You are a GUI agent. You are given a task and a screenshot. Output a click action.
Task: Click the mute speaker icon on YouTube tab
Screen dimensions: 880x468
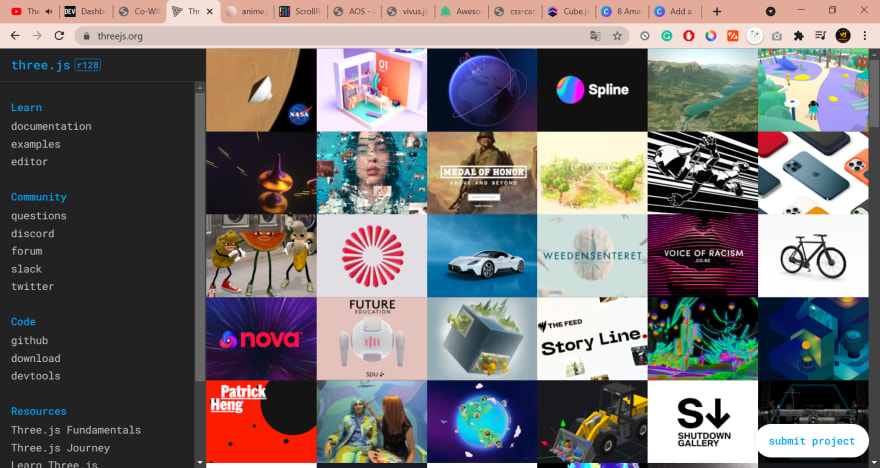48,12
